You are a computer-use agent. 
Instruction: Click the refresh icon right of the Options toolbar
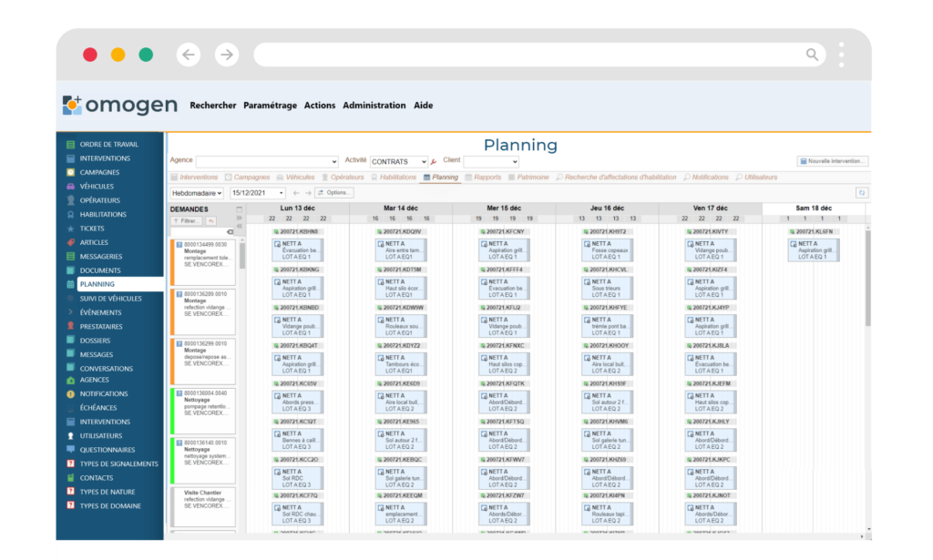point(862,193)
